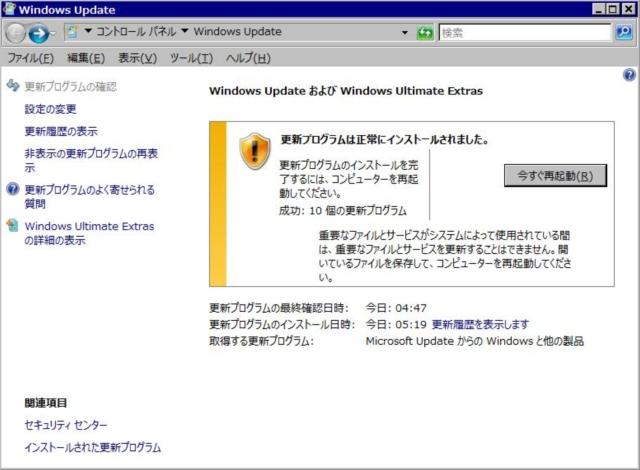Open the ツール(T) menu
The image size is (640, 470).
point(191,58)
